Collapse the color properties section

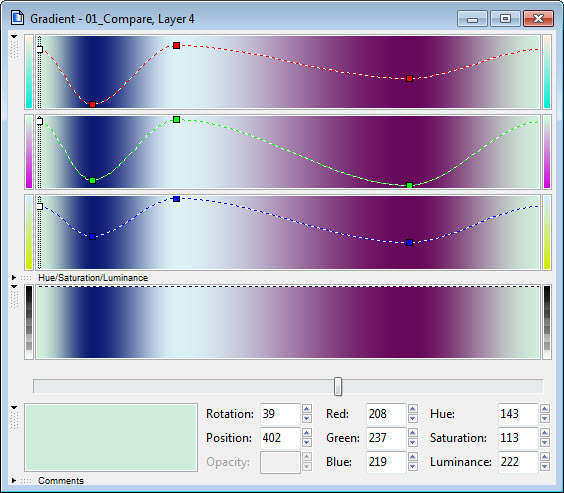(14, 407)
